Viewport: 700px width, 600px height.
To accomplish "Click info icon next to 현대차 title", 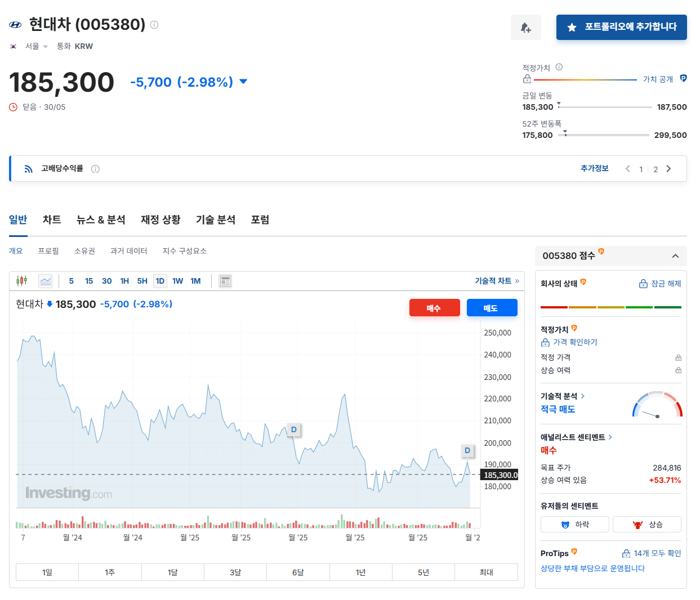I will (154, 25).
